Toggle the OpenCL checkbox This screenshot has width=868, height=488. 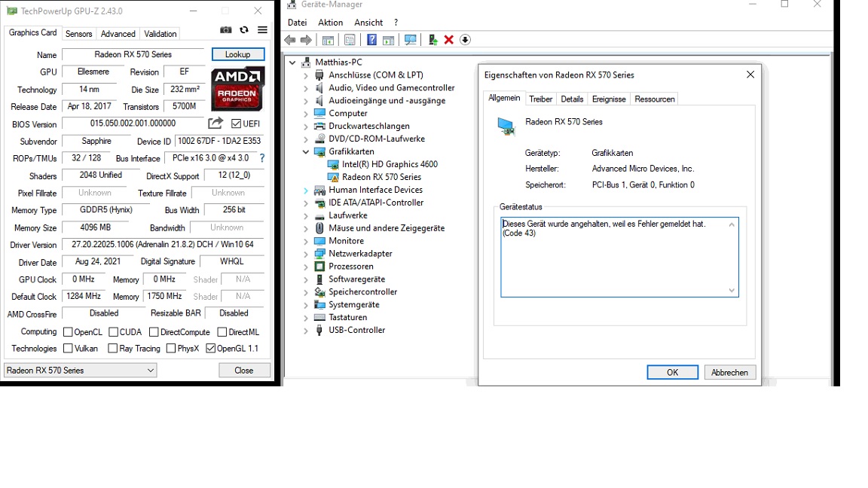point(68,332)
